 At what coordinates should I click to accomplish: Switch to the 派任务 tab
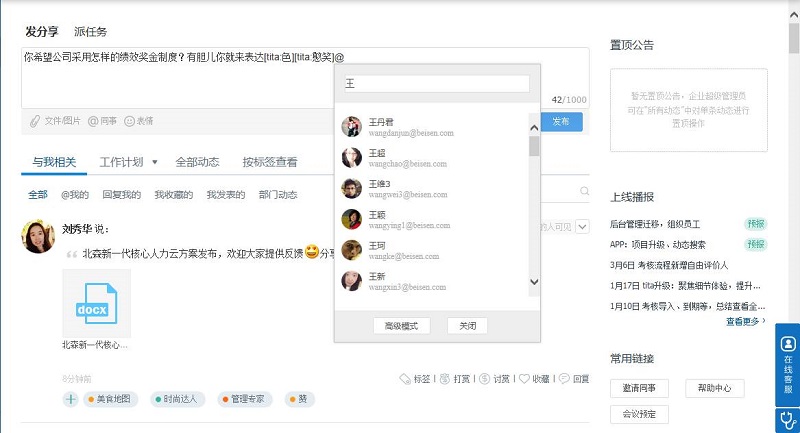pos(90,32)
